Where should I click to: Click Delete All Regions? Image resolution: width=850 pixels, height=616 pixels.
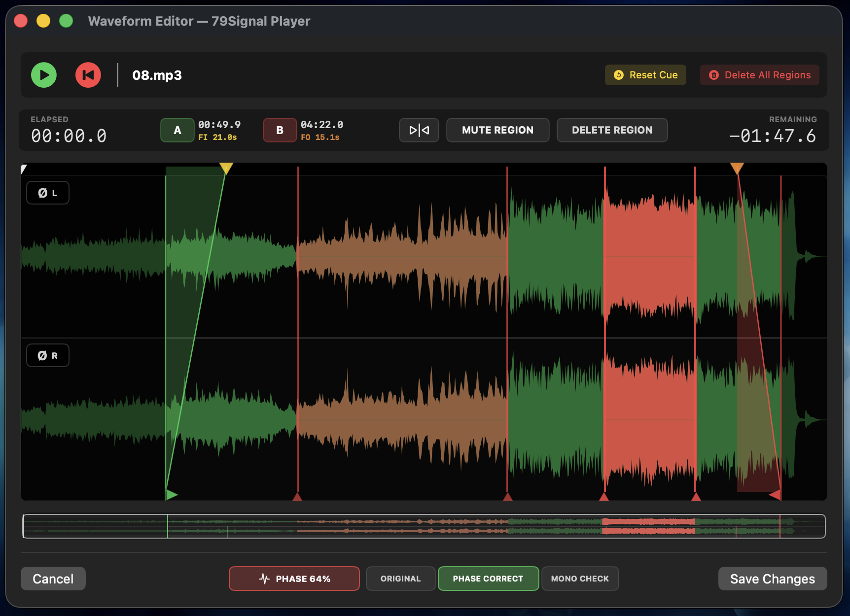[x=760, y=75]
